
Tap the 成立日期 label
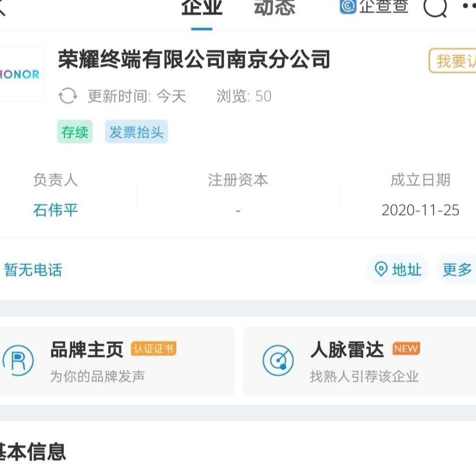[x=420, y=180]
